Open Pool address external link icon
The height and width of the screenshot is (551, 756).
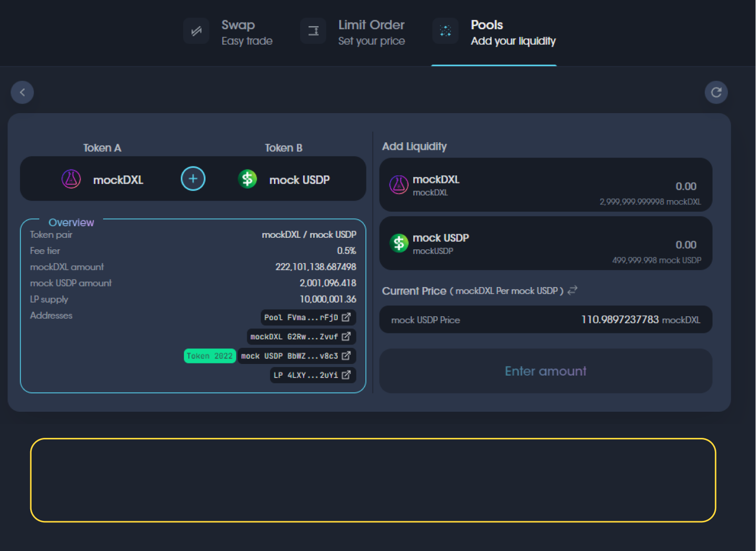point(346,317)
